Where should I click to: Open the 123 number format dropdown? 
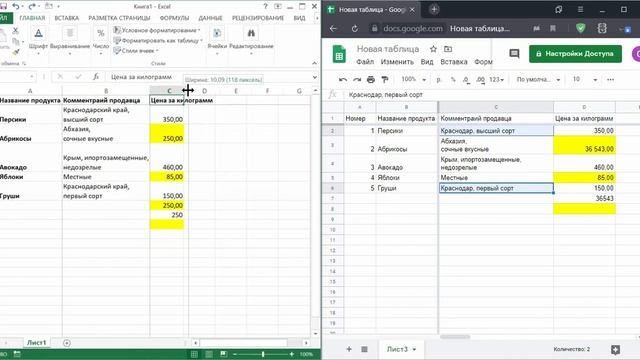(497, 80)
